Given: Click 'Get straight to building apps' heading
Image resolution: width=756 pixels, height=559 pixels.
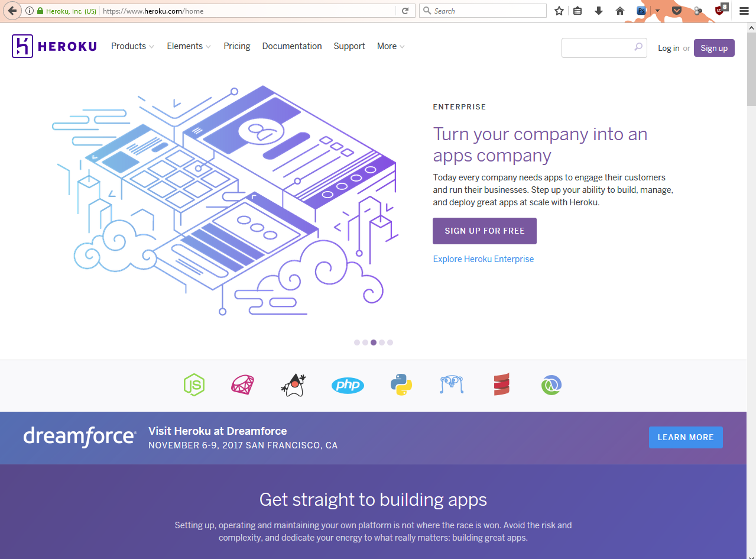Looking at the screenshot, I should pos(373,499).
